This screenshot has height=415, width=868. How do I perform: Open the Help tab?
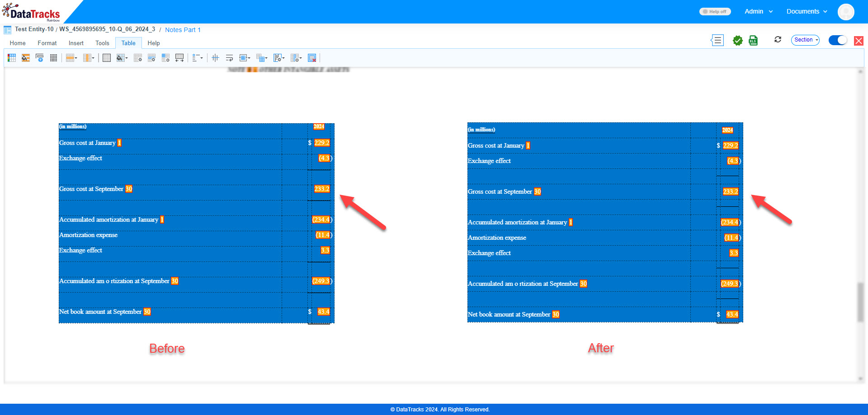(x=154, y=43)
